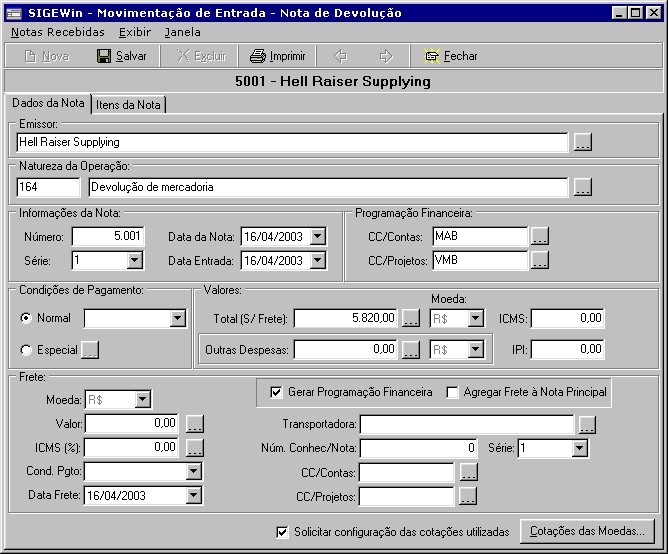The image size is (668, 554).
Task: Click empty Frete CC/Projetos input field
Action: [407, 496]
